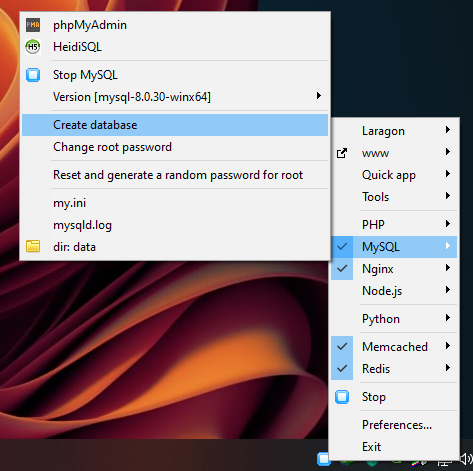This screenshot has height=471, width=473.
Task: Toggle the Memcached service checkmark
Action: coord(342,347)
